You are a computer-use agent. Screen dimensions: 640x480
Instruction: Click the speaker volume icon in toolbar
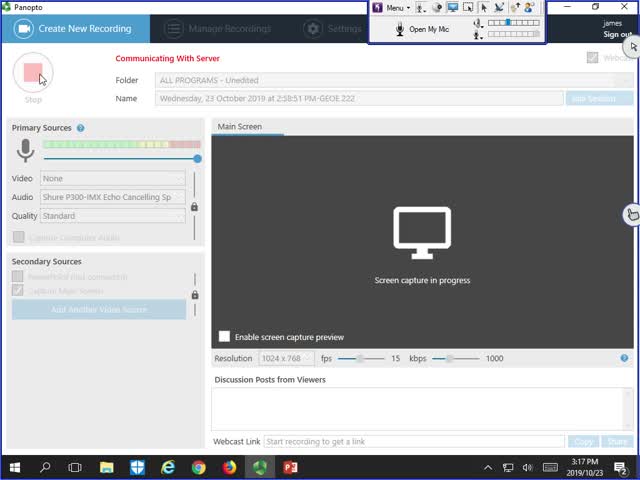click(x=478, y=23)
